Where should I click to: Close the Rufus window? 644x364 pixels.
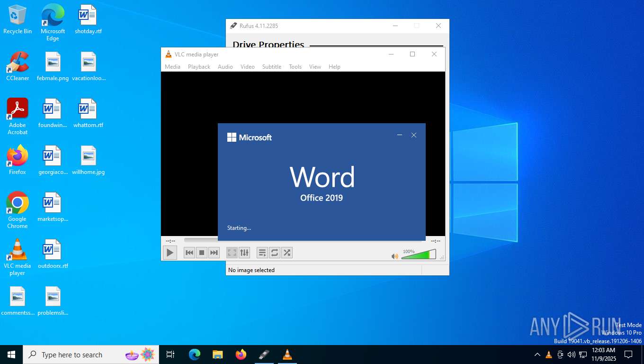(x=438, y=26)
